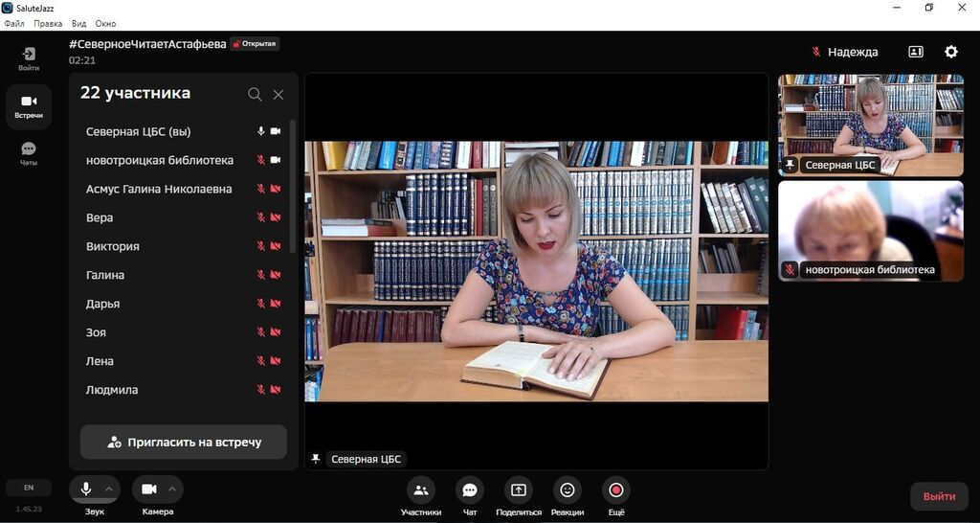Open Чаты in left sidebar
The image size is (980, 523).
29,153
